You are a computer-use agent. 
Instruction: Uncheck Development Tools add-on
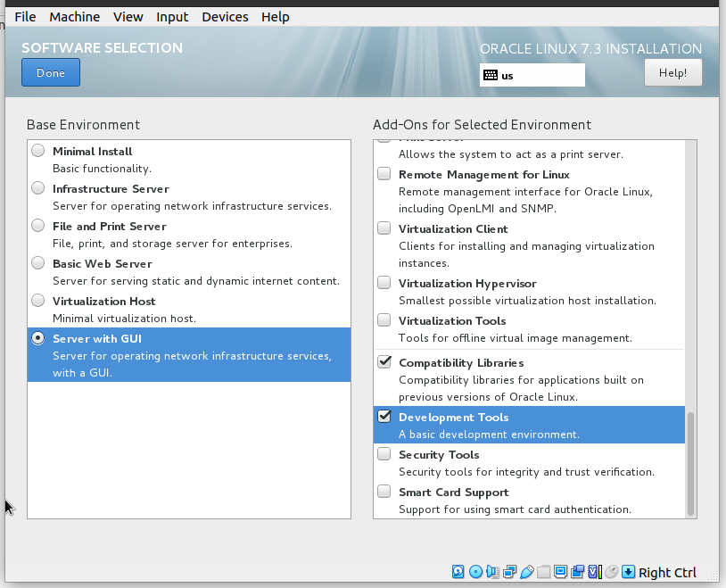coord(384,416)
